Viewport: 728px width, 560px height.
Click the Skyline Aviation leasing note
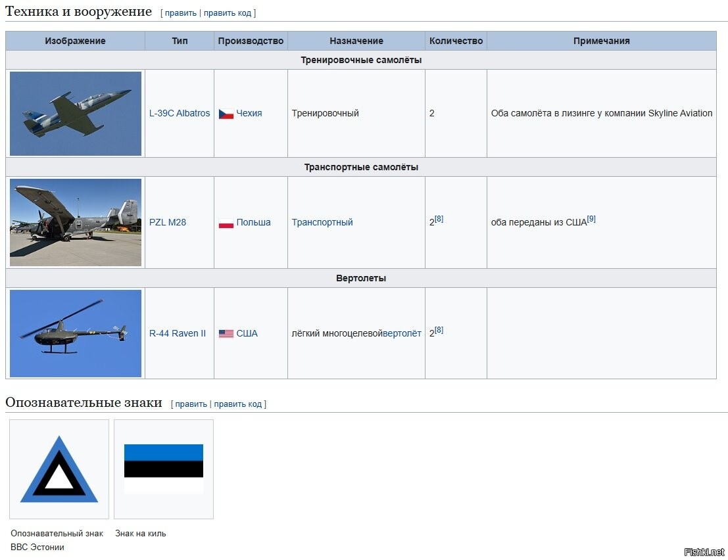point(602,113)
